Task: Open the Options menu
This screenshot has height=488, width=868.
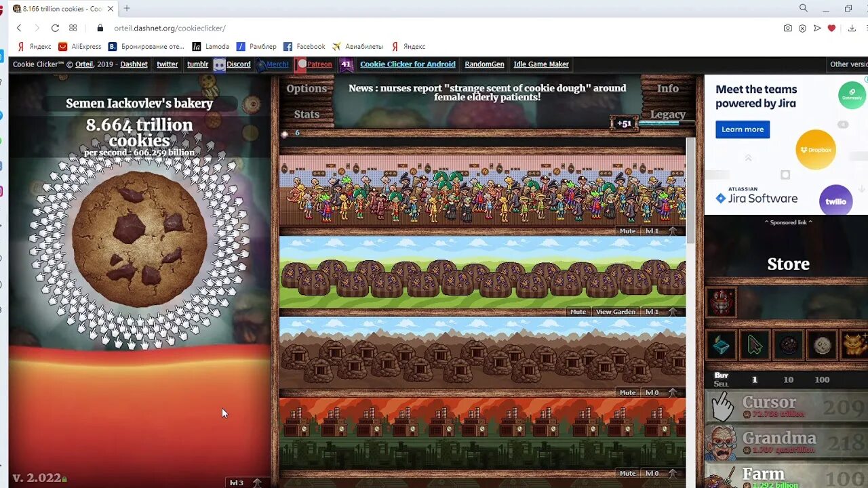Action: [307, 88]
